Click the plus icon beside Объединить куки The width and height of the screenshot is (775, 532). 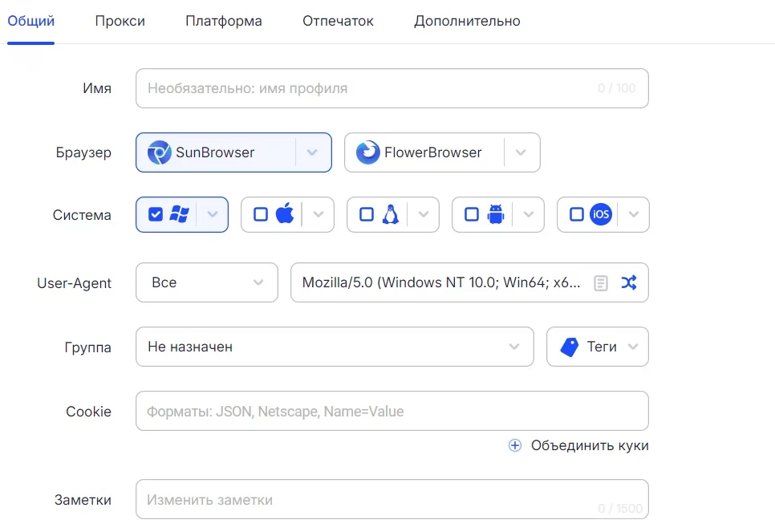point(514,445)
